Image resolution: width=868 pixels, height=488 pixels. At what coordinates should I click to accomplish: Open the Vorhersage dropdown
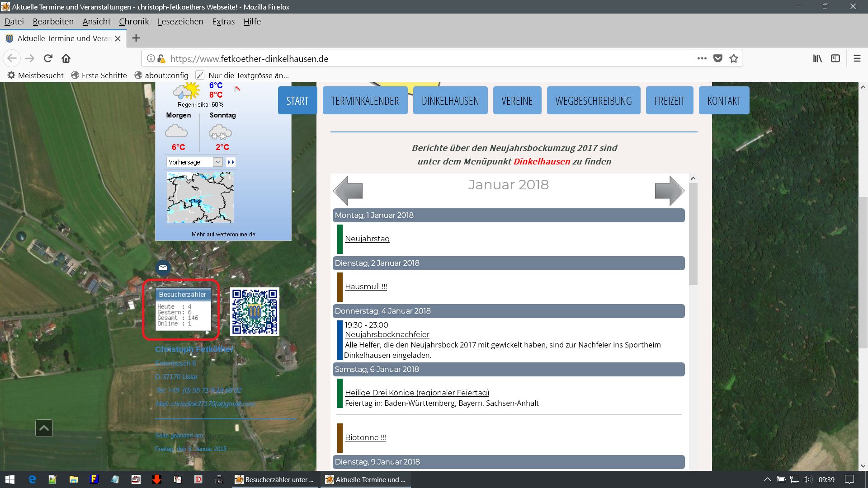coord(194,162)
